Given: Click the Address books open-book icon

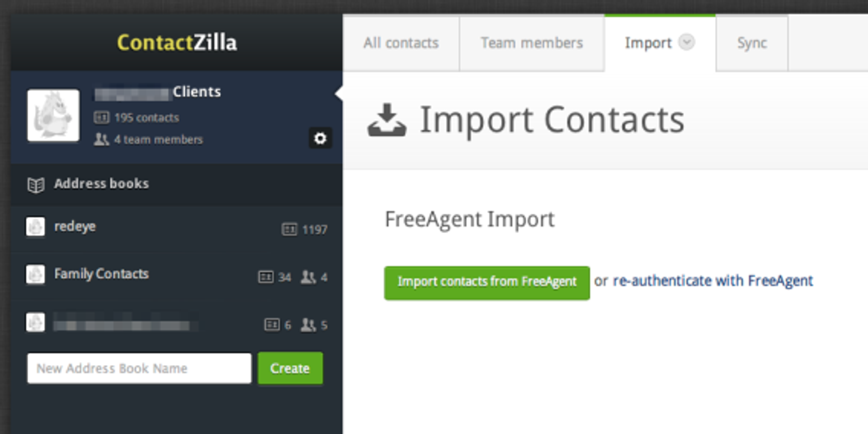Looking at the screenshot, I should 36,184.
